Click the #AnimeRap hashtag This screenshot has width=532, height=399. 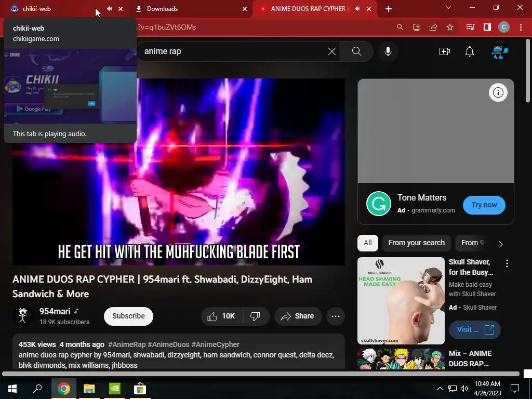(x=127, y=344)
